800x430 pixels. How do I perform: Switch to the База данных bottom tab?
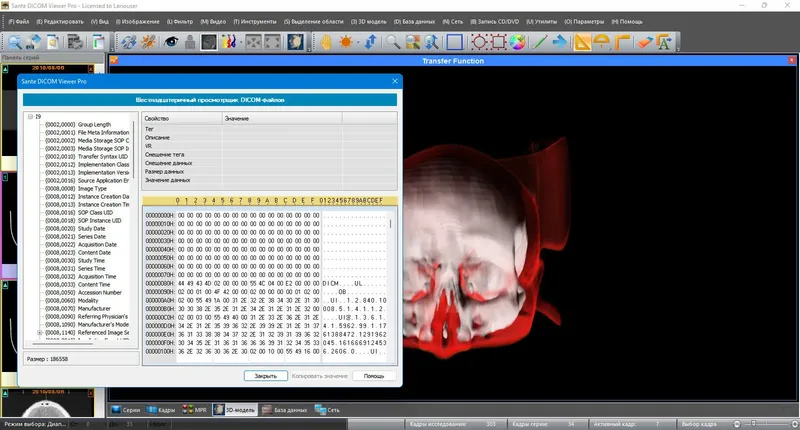pyautogui.click(x=285, y=410)
